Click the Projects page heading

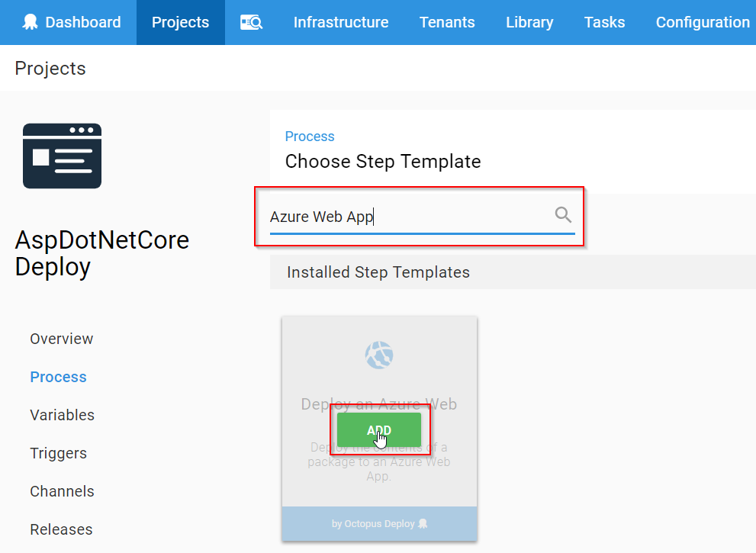click(x=50, y=69)
